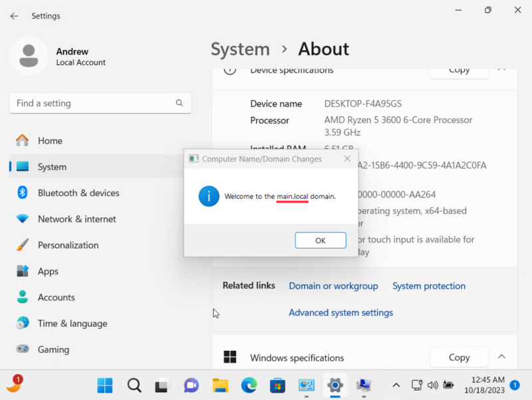The width and height of the screenshot is (532, 400).
Task: Collapse the Device specifications section
Action: pos(502,68)
